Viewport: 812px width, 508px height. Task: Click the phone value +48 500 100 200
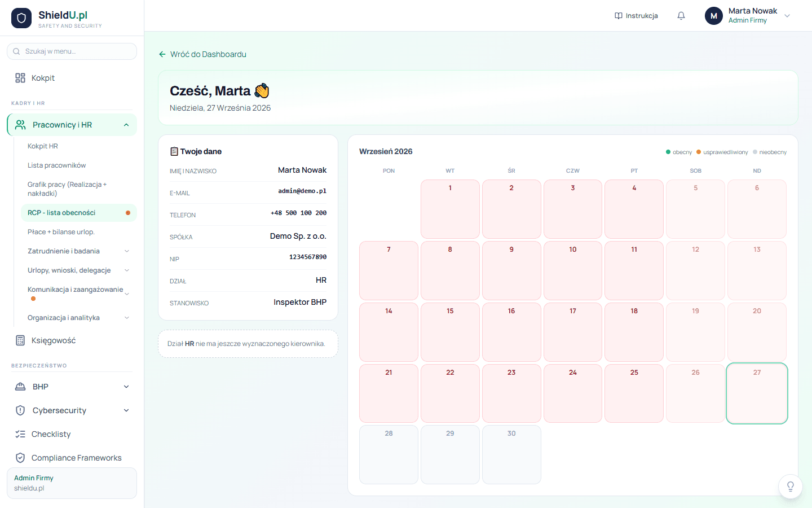tap(298, 213)
